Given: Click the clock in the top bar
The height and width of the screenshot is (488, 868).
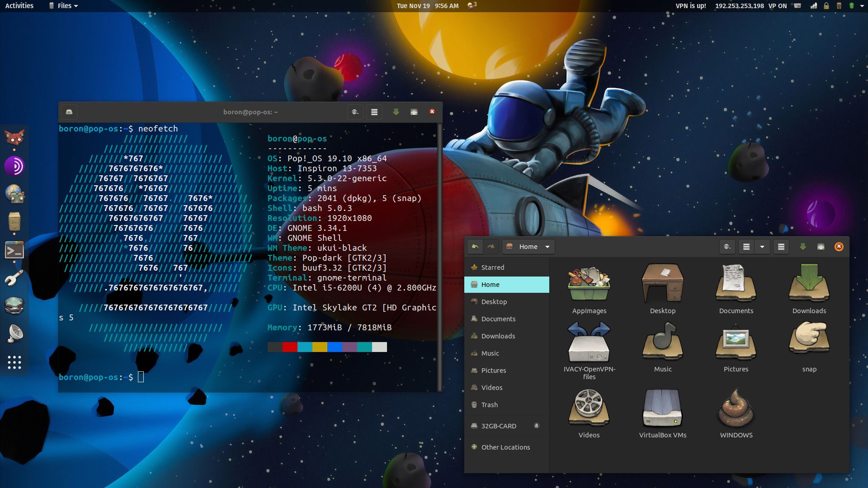Looking at the screenshot, I should tap(427, 6).
